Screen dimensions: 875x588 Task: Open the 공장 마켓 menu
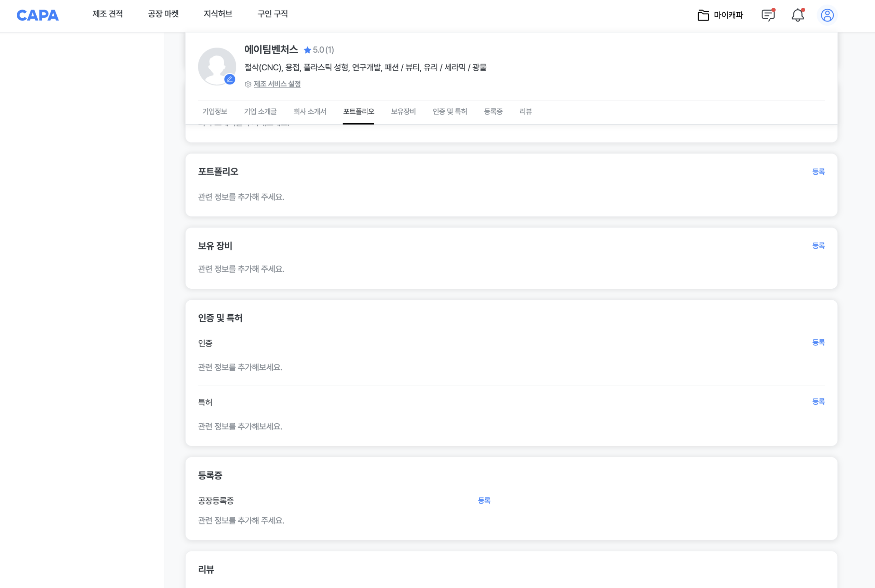(x=163, y=14)
